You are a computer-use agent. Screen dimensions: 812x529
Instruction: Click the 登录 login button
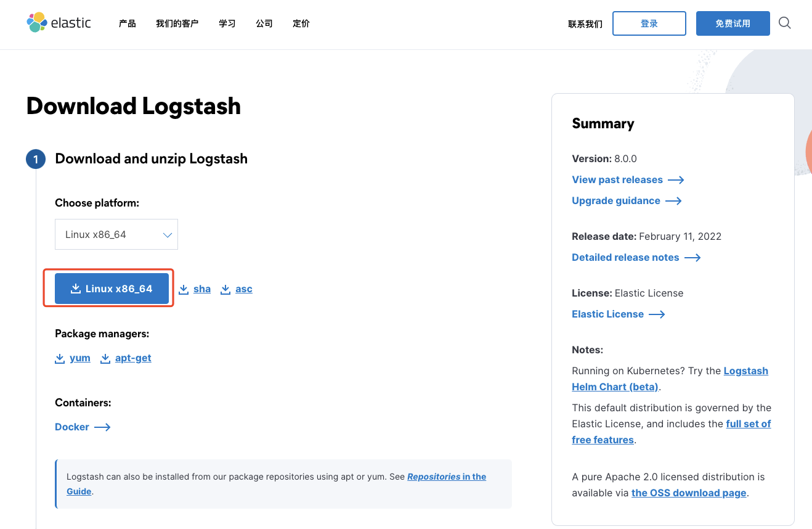click(649, 23)
